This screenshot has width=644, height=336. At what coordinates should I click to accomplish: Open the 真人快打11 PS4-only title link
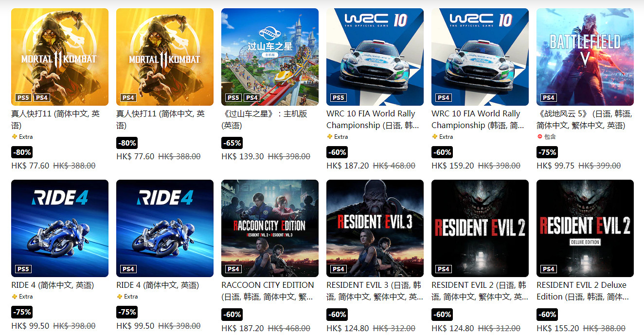click(157, 120)
